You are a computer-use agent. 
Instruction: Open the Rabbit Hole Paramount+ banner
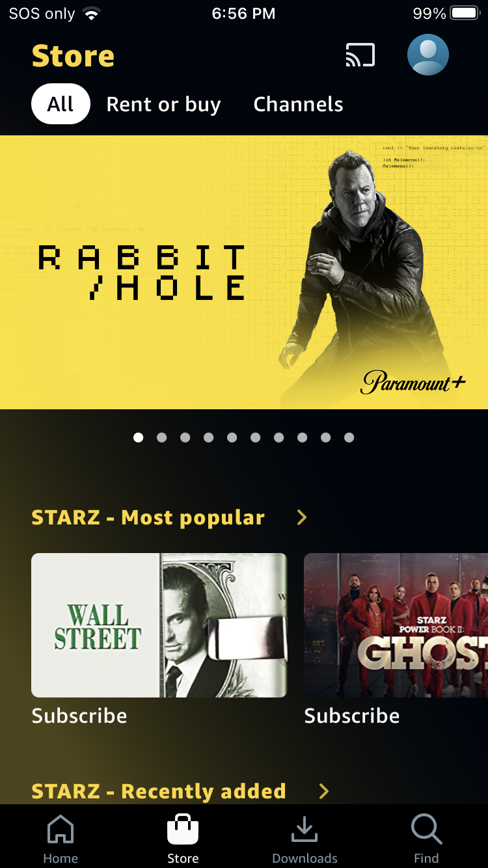(x=244, y=272)
